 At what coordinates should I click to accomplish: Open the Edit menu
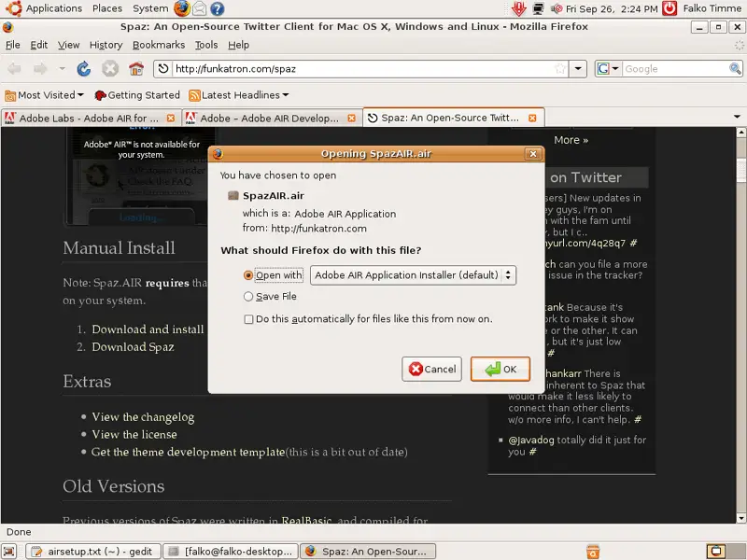click(38, 45)
